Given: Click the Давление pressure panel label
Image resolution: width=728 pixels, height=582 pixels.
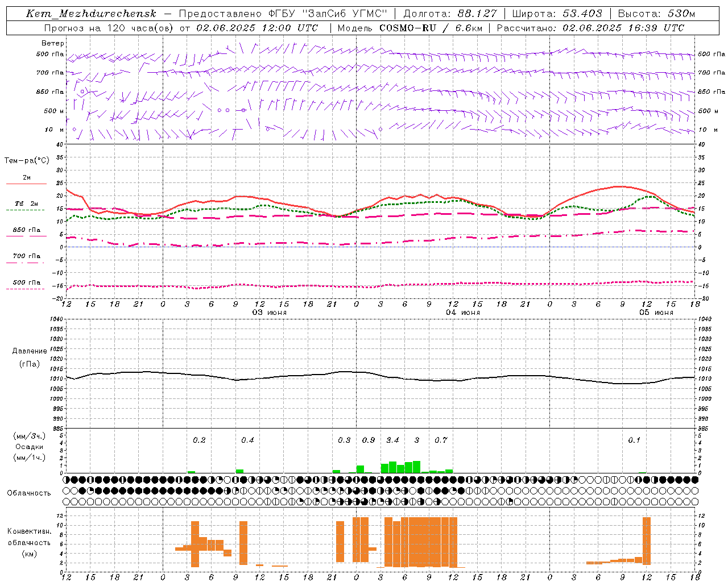Looking at the screenshot, I should 30,351.
